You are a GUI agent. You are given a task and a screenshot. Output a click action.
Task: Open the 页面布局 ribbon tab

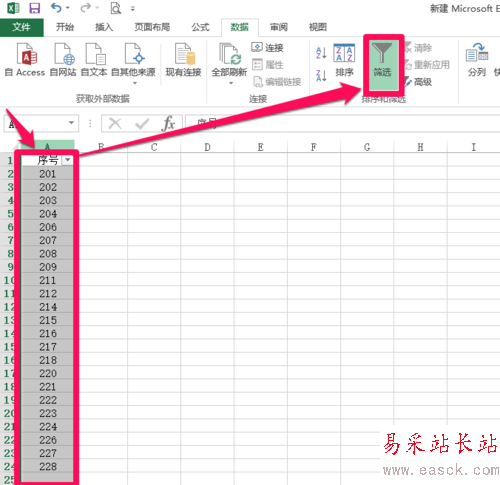coord(152,27)
